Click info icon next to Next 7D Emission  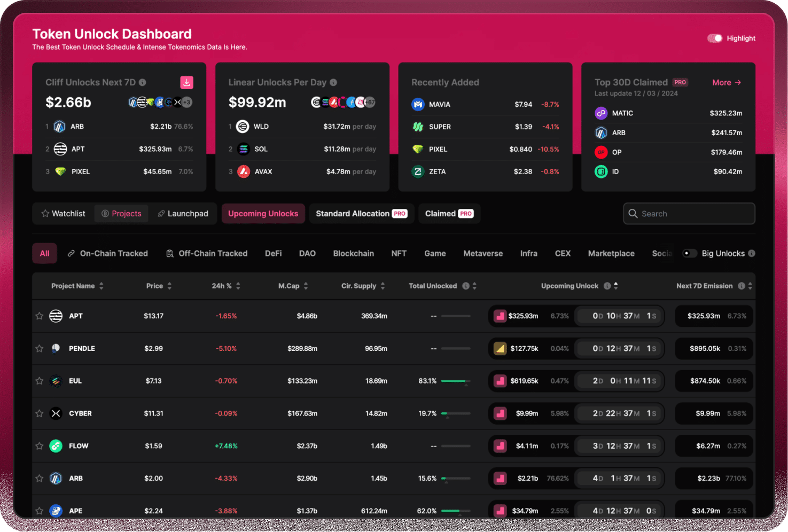point(742,286)
